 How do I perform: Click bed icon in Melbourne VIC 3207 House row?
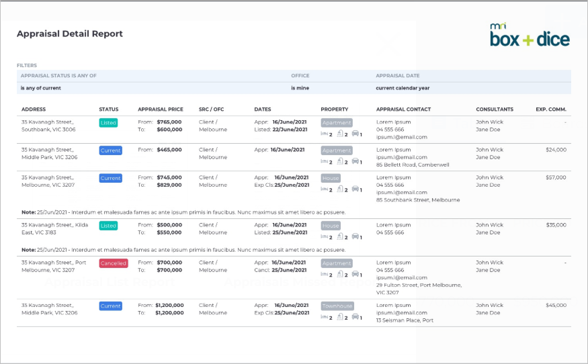coord(325,189)
